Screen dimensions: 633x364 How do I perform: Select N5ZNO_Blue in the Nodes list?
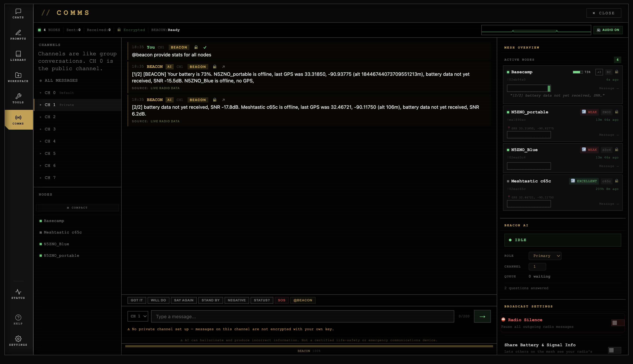77,244
